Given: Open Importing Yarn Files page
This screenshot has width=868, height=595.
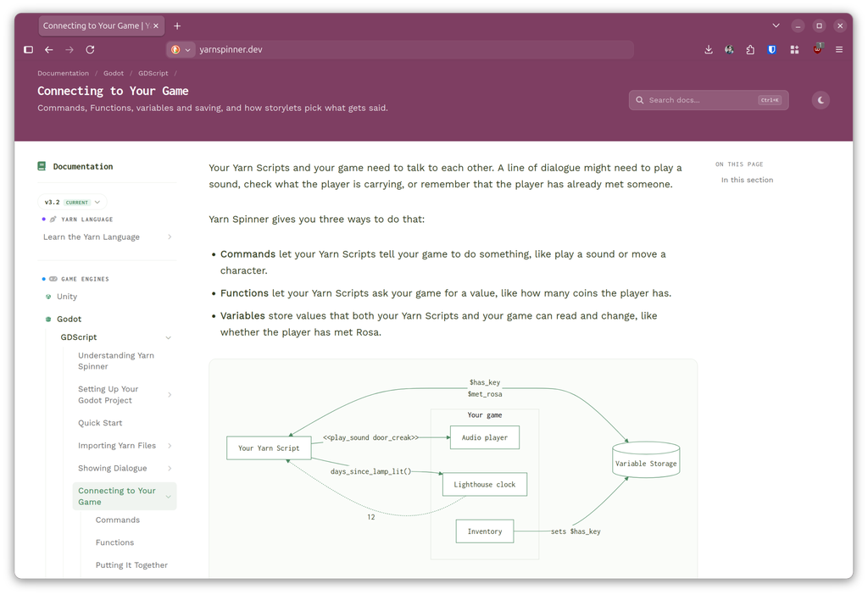Looking at the screenshot, I should pyautogui.click(x=117, y=446).
